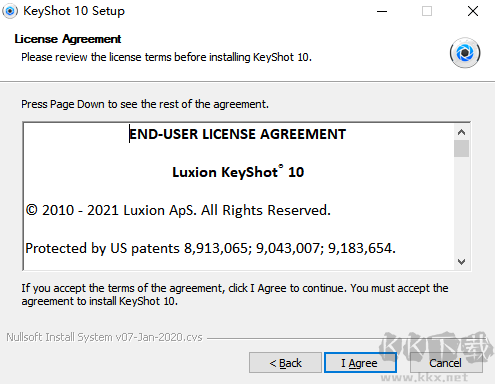
Task: Click the KeyShot icon in the title bar
Action: point(10,11)
